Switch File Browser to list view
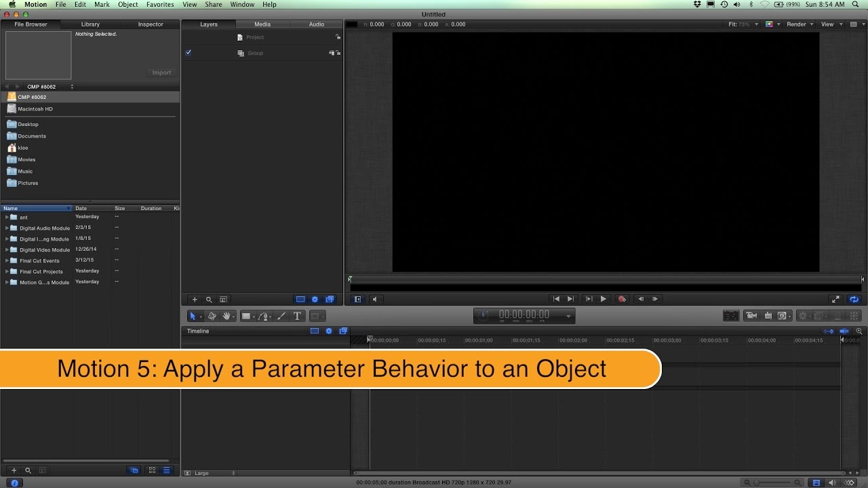Screen dimensions: 868x488 [x=167, y=470]
